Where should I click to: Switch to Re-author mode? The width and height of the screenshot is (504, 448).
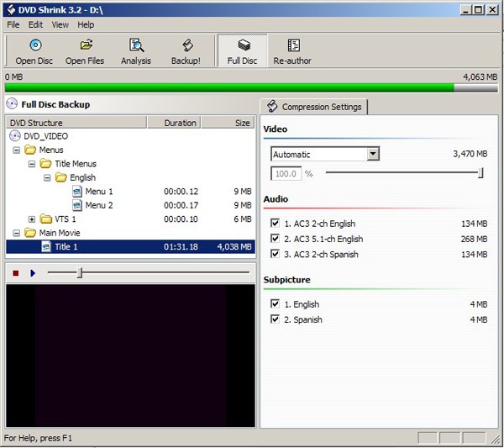[x=292, y=50]
